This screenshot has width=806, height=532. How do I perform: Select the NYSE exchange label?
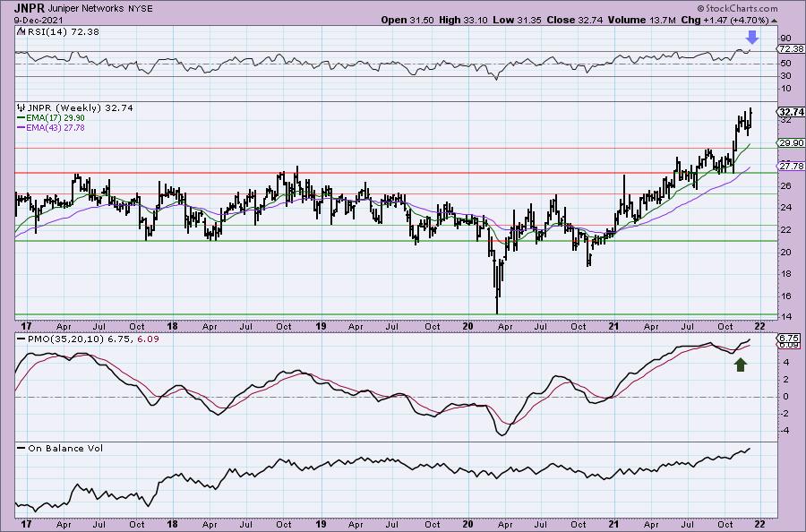(140, 8)
